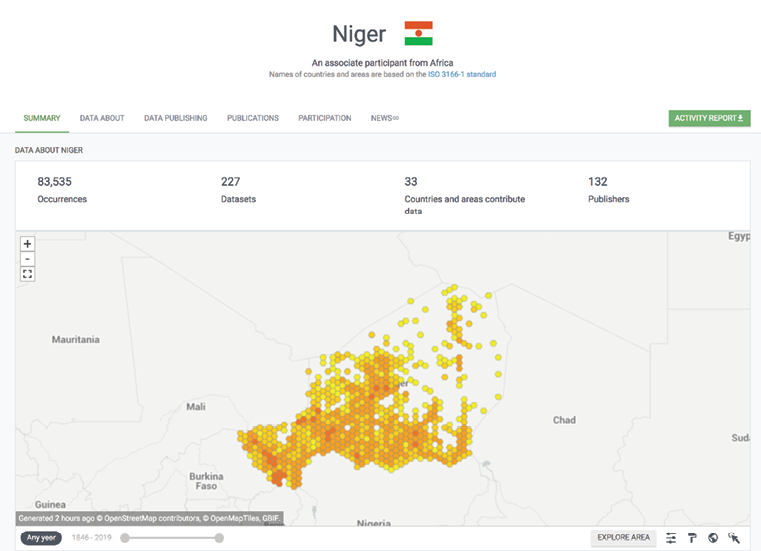This screenshot has height=551, width=761.
Task: Click the Niger flag image
Action: coord(418,34)
